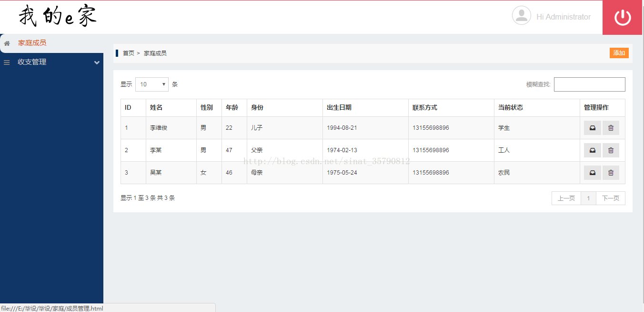Open the rows-per-page dropdown showing 10

[x=152, y=84]
